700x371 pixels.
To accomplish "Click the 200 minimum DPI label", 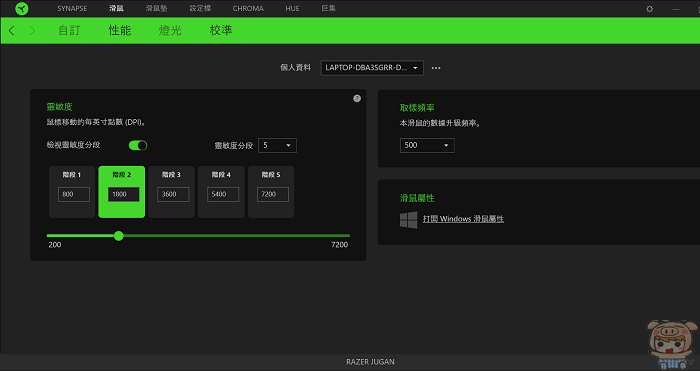I will tap(54, 245).
